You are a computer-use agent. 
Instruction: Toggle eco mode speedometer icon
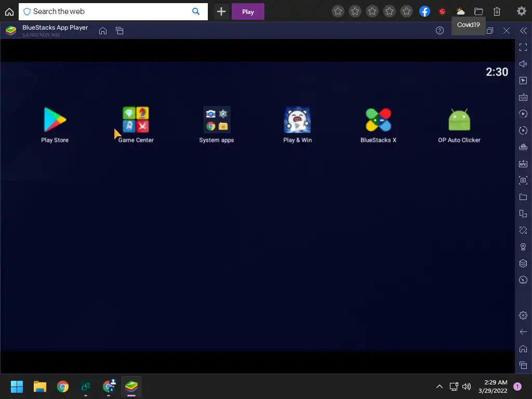click(x=523, y=280)
